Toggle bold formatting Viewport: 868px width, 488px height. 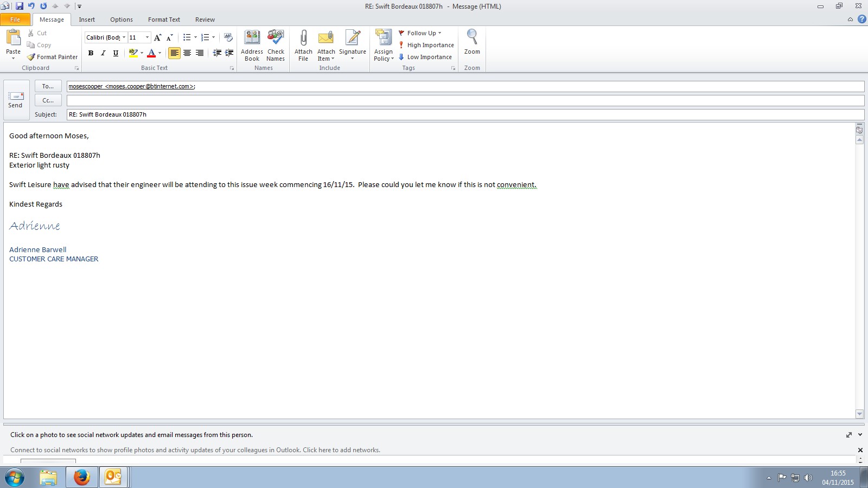point(91,53)
